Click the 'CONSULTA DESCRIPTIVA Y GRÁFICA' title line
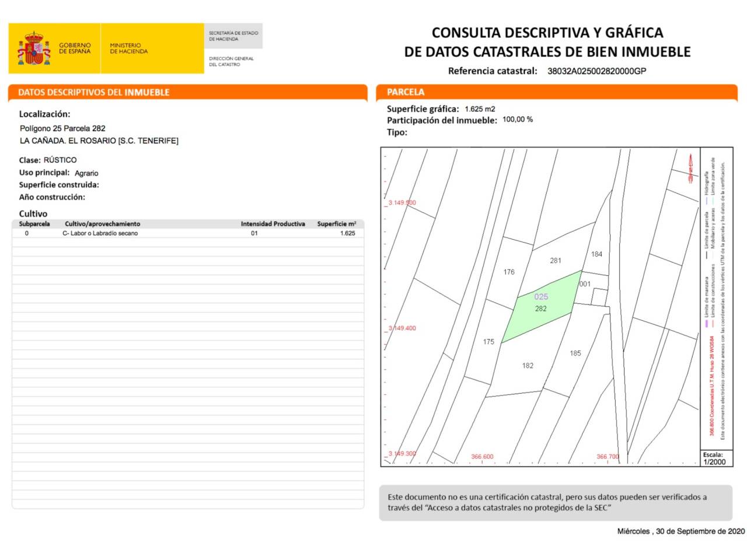 (547, 33)
